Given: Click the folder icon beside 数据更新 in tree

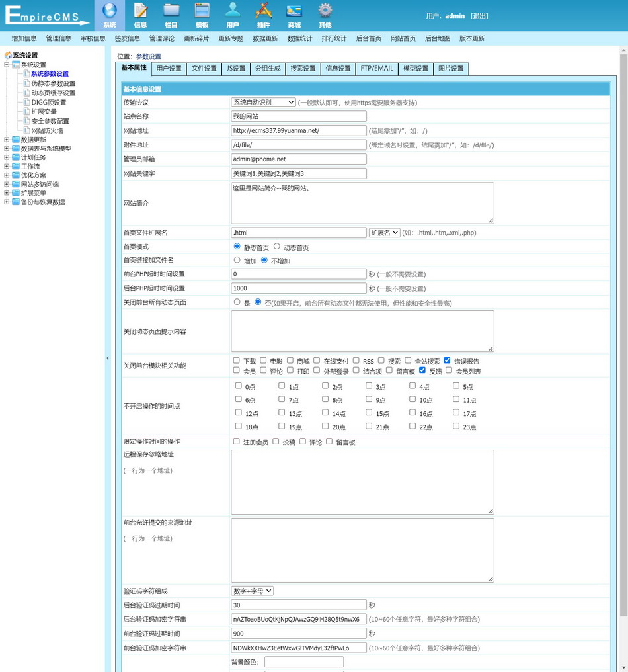Looking at the screenshot, I should 16,140.
